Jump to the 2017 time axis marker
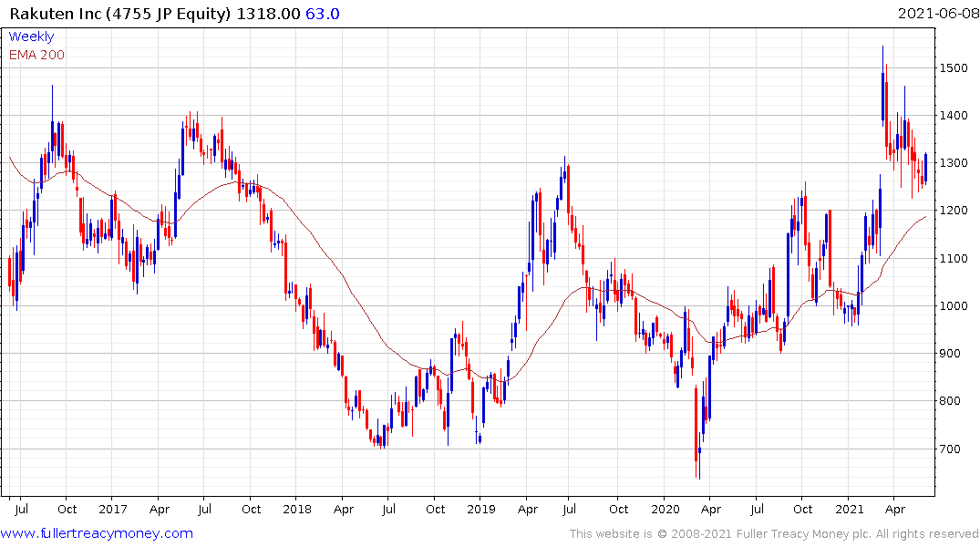The width and height of the screenshot is (980, 547). [112, 509]
